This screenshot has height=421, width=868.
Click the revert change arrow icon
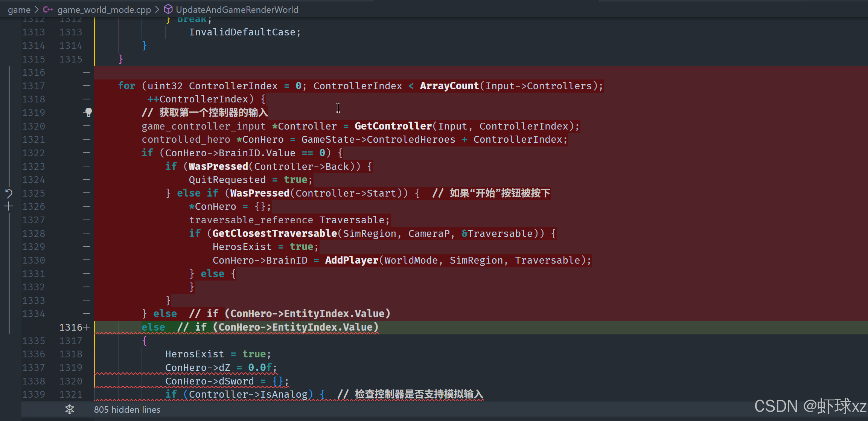(8, 193)
